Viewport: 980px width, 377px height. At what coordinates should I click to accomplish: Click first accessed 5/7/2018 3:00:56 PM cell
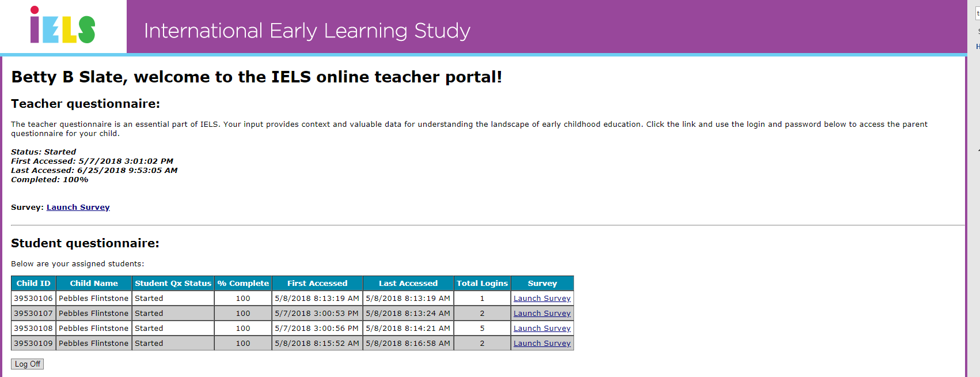click(317, 329)
